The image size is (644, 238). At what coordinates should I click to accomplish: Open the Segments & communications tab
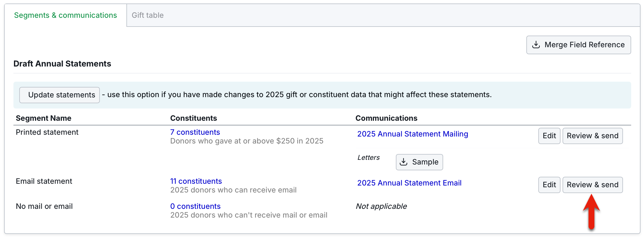65,15
